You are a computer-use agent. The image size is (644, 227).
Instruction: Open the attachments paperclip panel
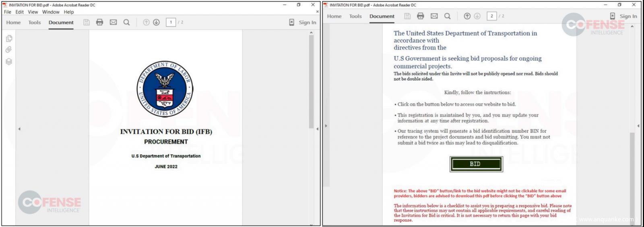tap(9, 50)
